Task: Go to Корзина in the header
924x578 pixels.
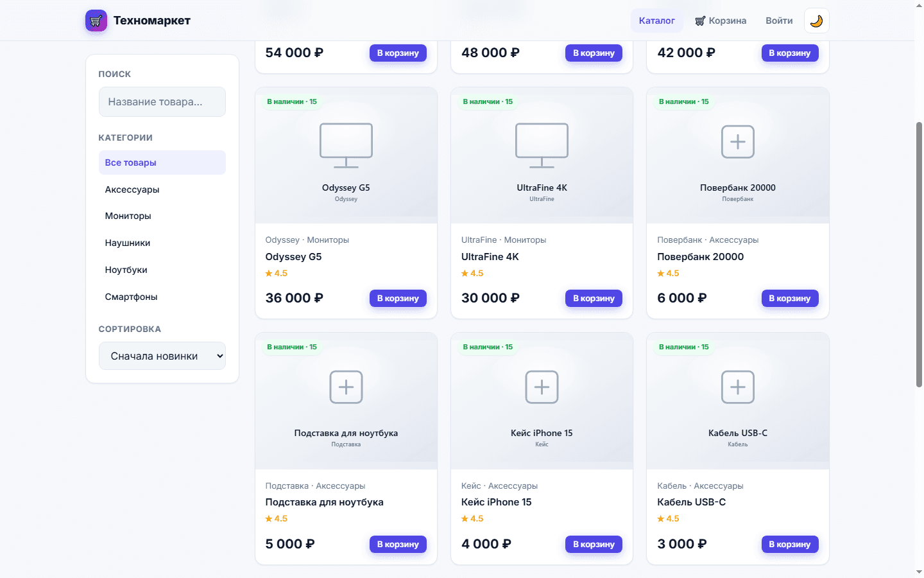Action: pos(721,21)
